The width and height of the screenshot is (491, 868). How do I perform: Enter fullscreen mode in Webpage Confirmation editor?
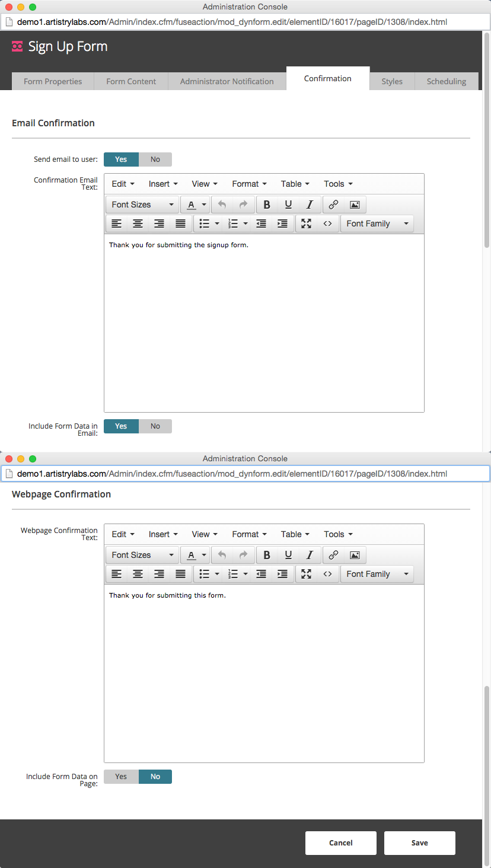[306, 574]
